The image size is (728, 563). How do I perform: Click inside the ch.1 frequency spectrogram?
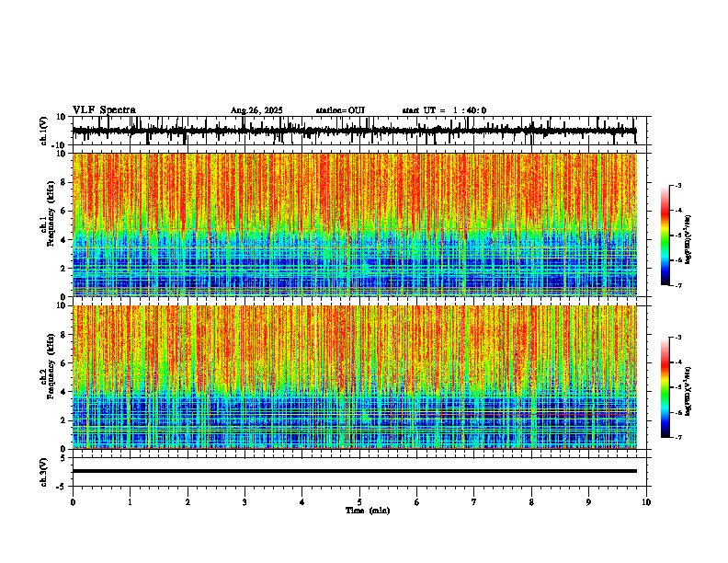(x=354, y=224)
